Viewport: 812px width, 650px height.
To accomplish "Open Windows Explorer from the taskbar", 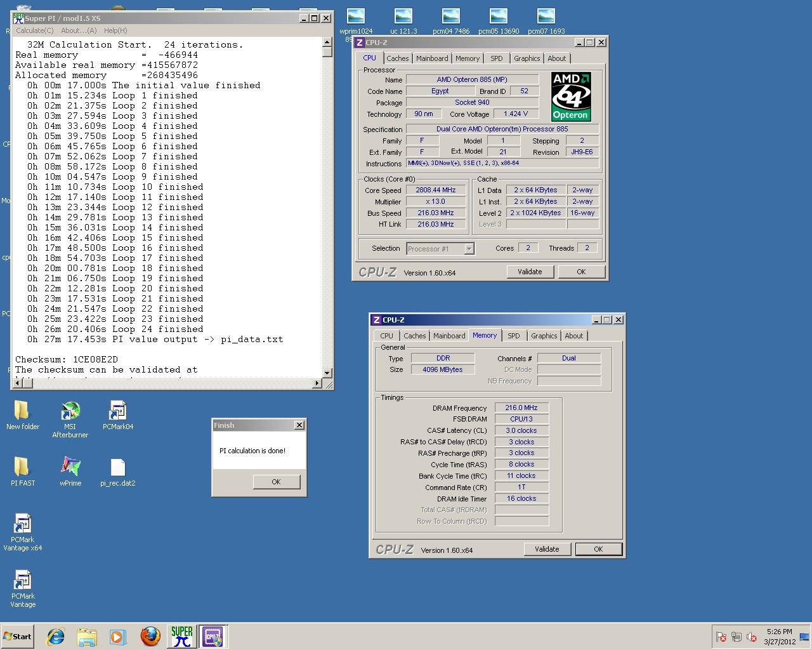I will (x=87, y=637).
